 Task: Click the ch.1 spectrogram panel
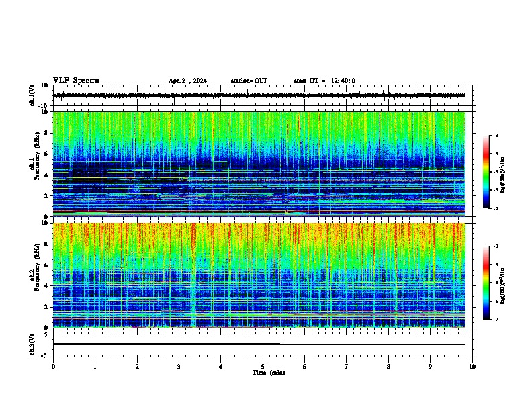coord(259,164)
